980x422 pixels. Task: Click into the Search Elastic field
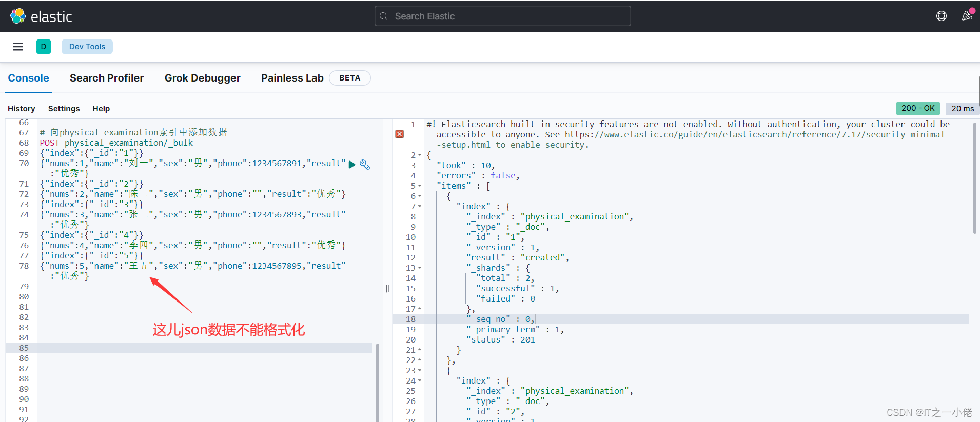tap(503, 16)
